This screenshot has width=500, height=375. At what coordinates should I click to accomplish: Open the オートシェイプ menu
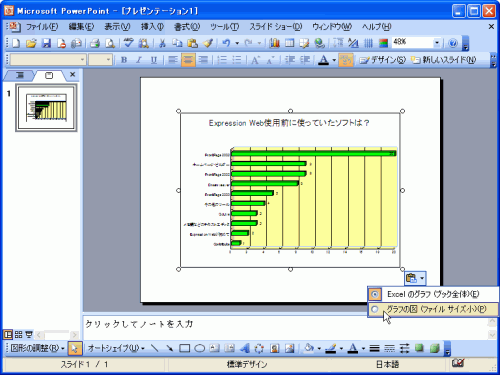(x=116, y=348)
